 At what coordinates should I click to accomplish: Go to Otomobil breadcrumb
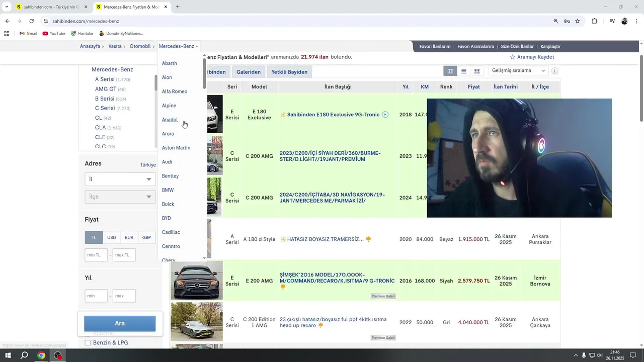[x=140, y=46]
